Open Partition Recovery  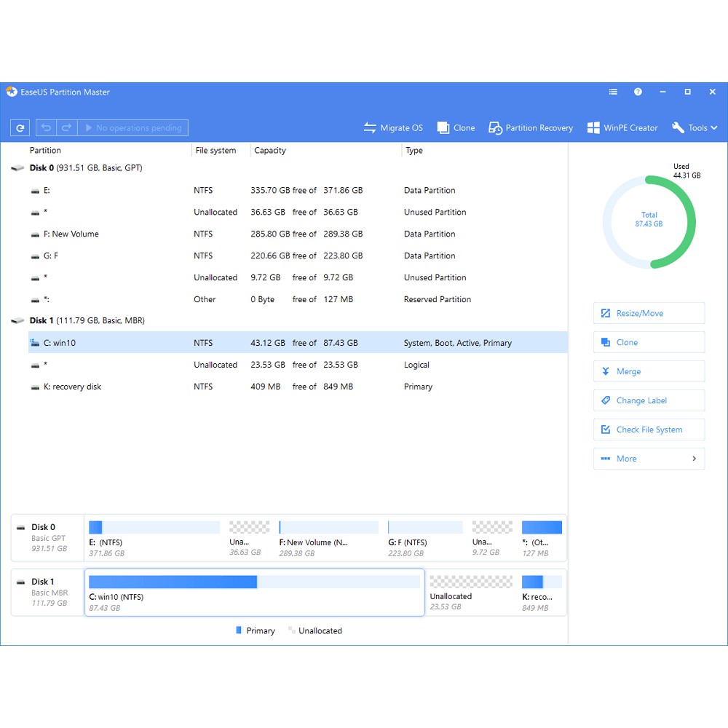pos(531,128)
